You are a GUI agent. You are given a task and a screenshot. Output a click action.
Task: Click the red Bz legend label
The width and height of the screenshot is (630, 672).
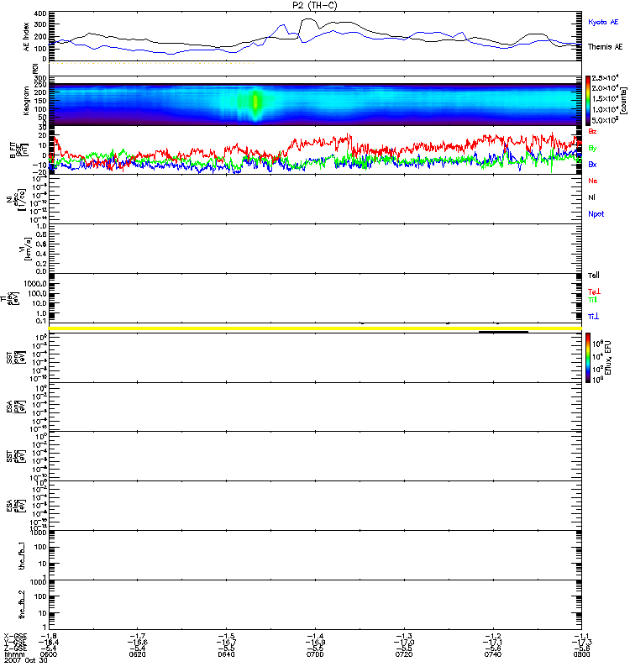592,131
